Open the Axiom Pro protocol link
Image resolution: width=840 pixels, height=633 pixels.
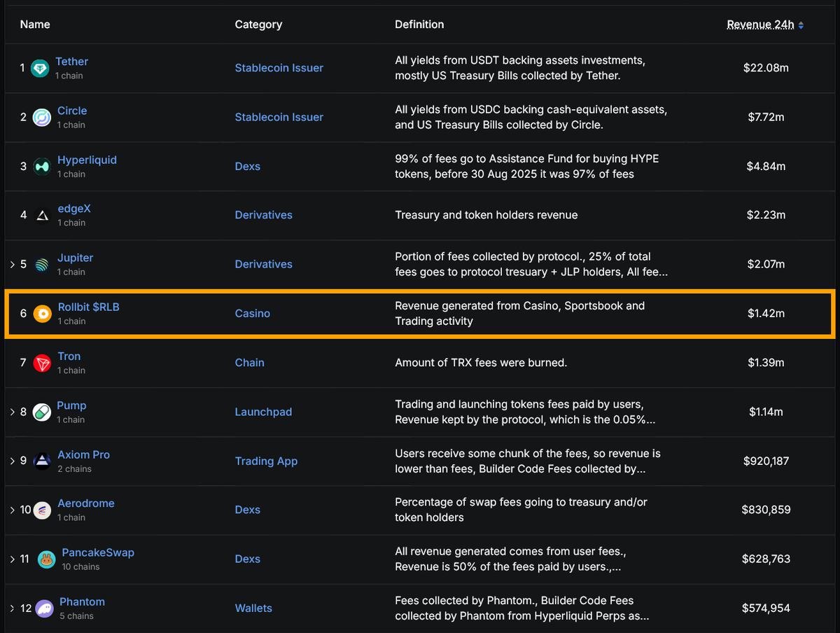coord(83,454)
